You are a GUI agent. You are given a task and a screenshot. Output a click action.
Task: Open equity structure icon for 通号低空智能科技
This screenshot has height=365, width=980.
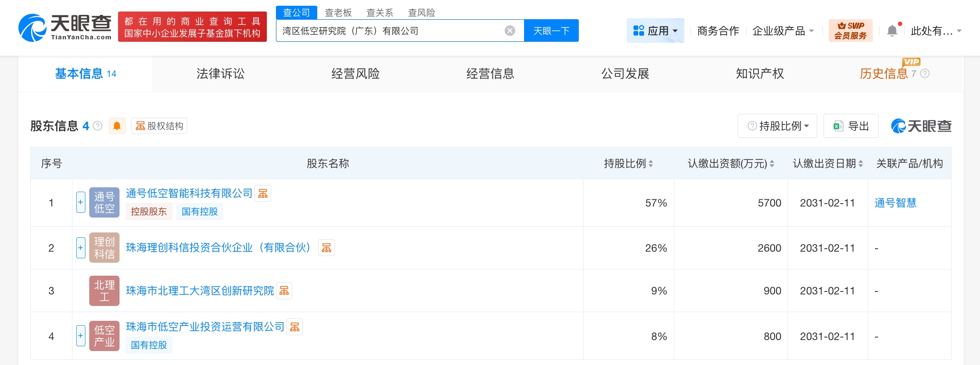coord(263,194)
